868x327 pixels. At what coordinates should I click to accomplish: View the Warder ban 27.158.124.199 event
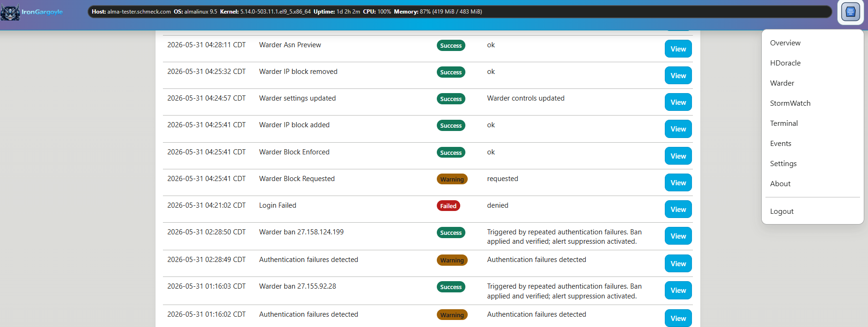click(678, 236)
